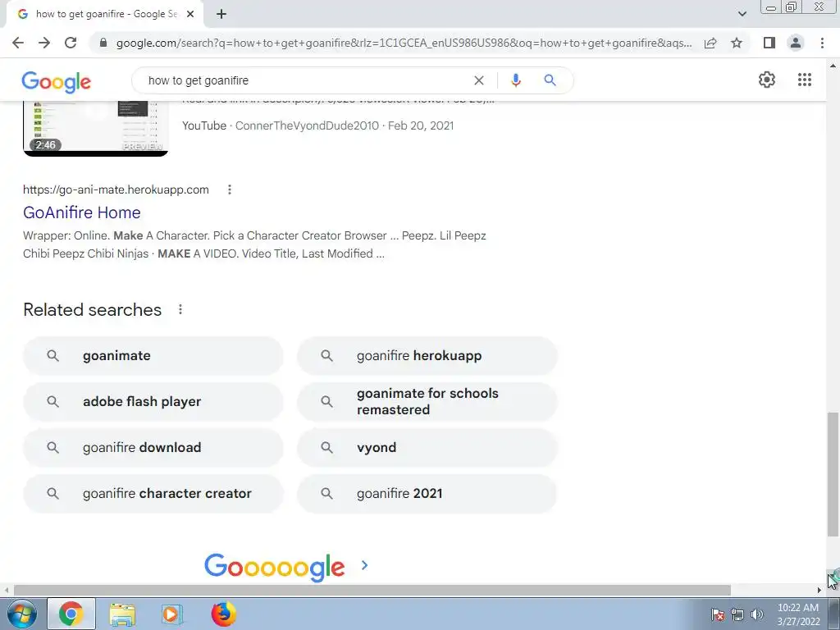840x630 pixels.
Task: Click the vertical scrollbar thumb
Action: pos(832,473)
